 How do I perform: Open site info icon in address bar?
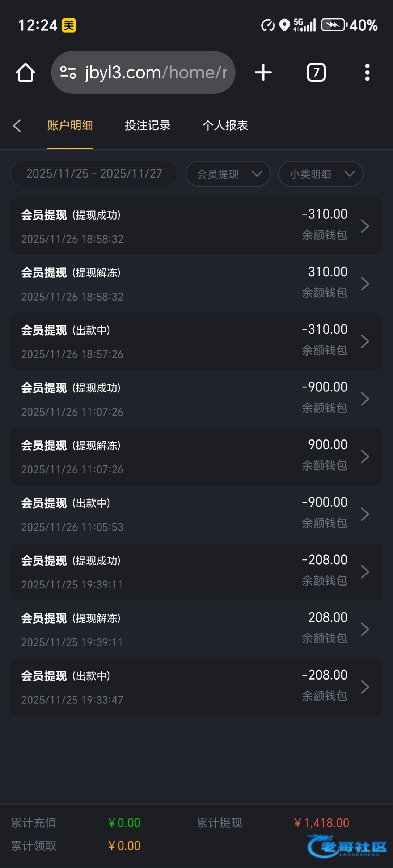click(68, 72)
